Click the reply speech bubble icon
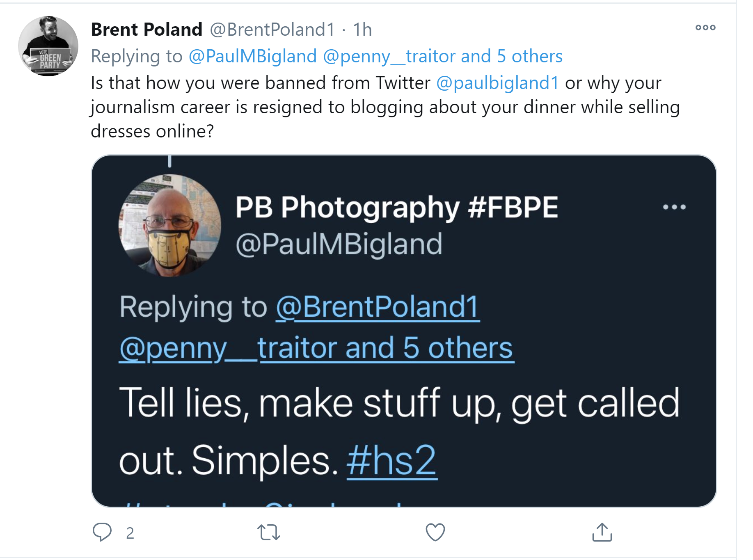Image resolution: width=753 pixels, height=560 pixels. coord(102,532)
